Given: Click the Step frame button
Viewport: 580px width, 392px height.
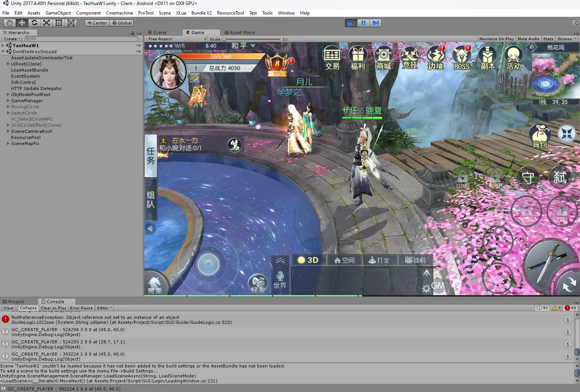Looking at the screenshot, I should click(376, 23).
